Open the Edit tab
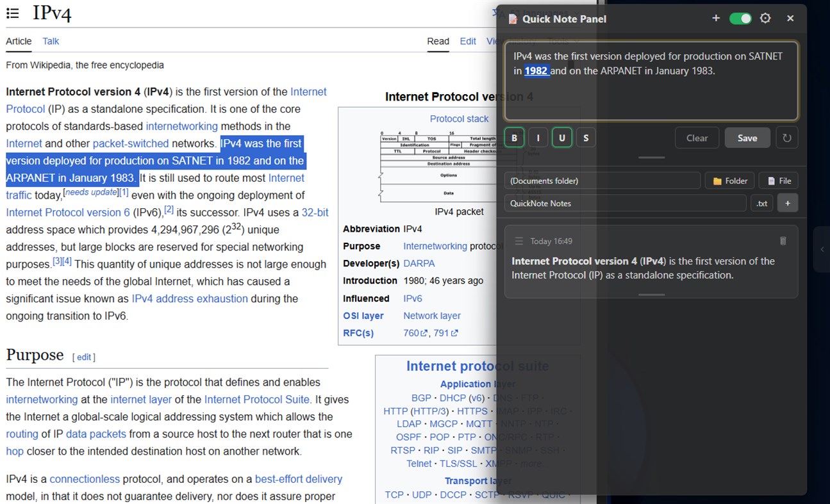Screen dimensions: 830x504 click(468, 41)
